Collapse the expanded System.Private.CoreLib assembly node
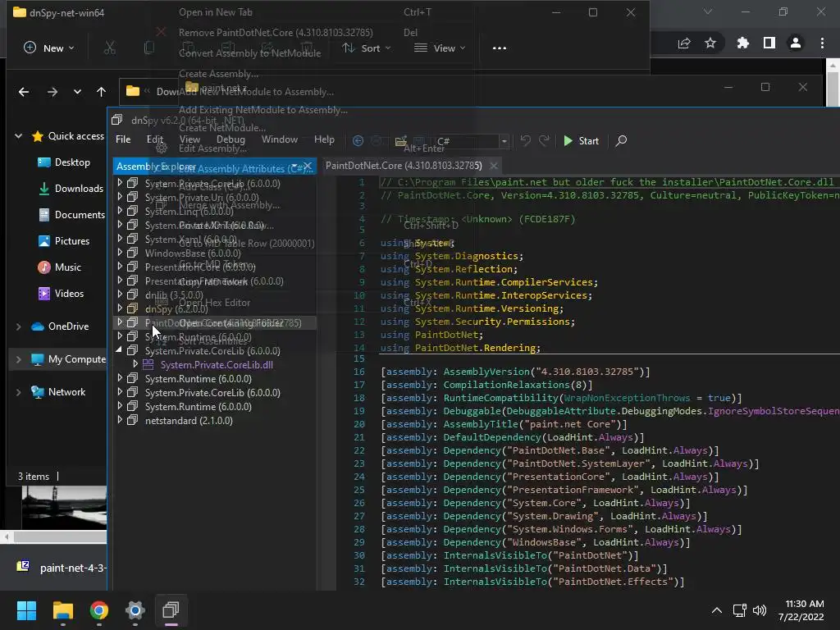840x630 pixels. (119, 349)
